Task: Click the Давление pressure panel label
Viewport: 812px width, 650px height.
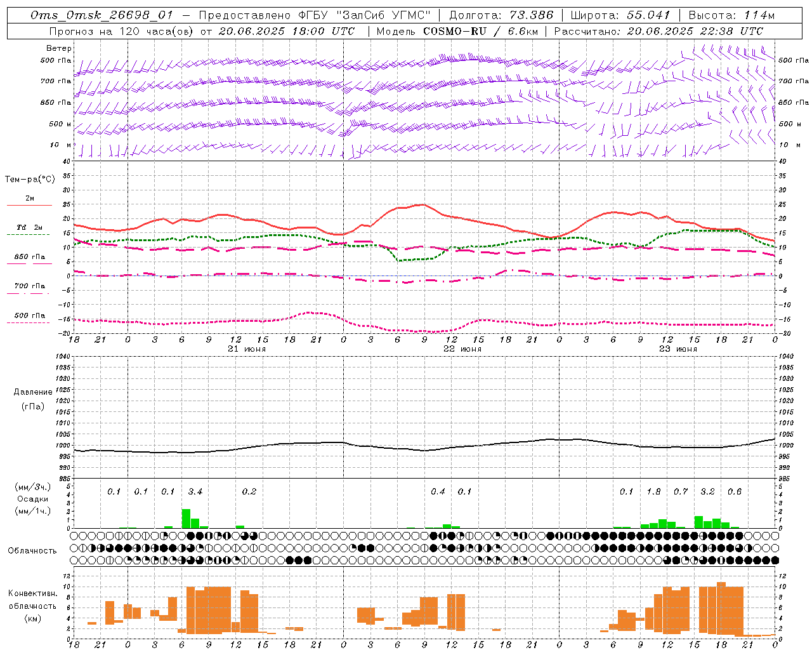Action: [x=33, y=392]
